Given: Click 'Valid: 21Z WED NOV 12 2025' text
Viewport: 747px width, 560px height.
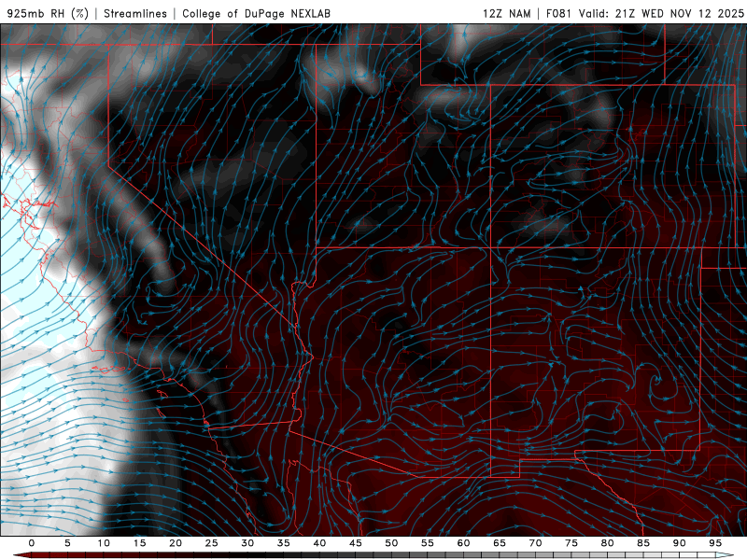Looking at the screenshot, I should point(661,14).
